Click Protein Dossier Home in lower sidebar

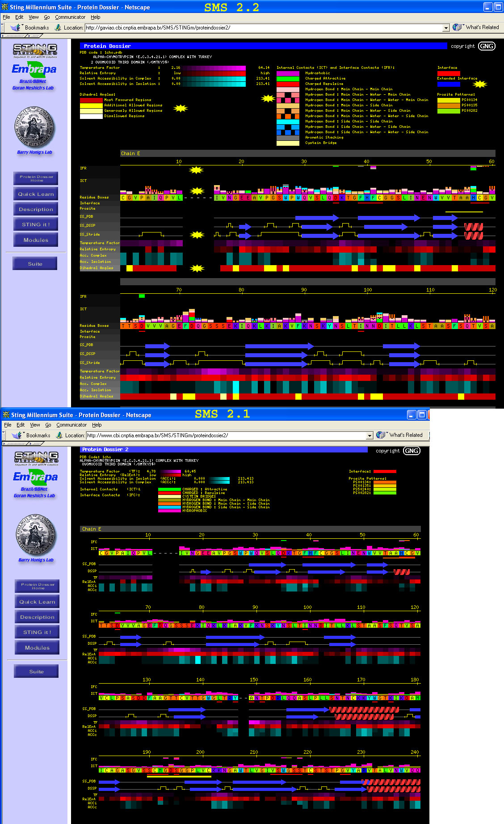37,586
